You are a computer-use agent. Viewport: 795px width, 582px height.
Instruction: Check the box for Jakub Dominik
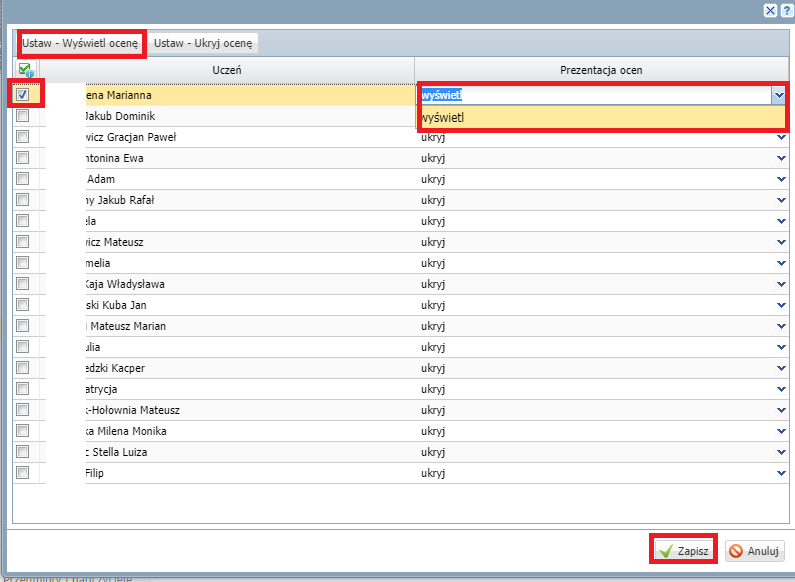(22, 116)
